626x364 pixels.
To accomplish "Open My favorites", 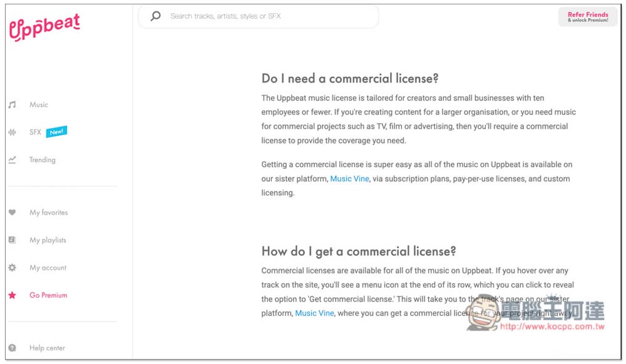I will click(x=49, y=213).
